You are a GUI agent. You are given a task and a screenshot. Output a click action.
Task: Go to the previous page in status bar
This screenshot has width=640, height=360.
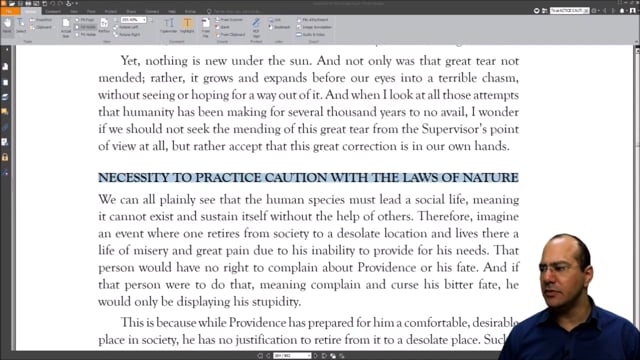[x=268, y=356]
